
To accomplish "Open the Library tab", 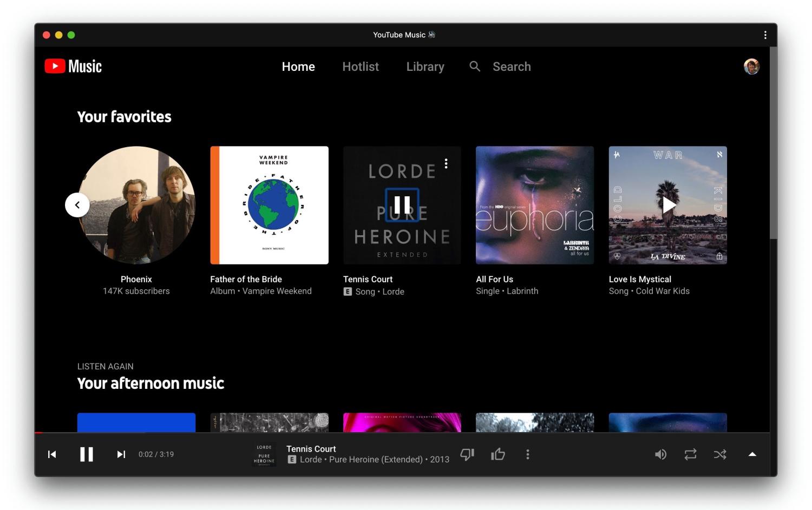I will coord(425,67).
